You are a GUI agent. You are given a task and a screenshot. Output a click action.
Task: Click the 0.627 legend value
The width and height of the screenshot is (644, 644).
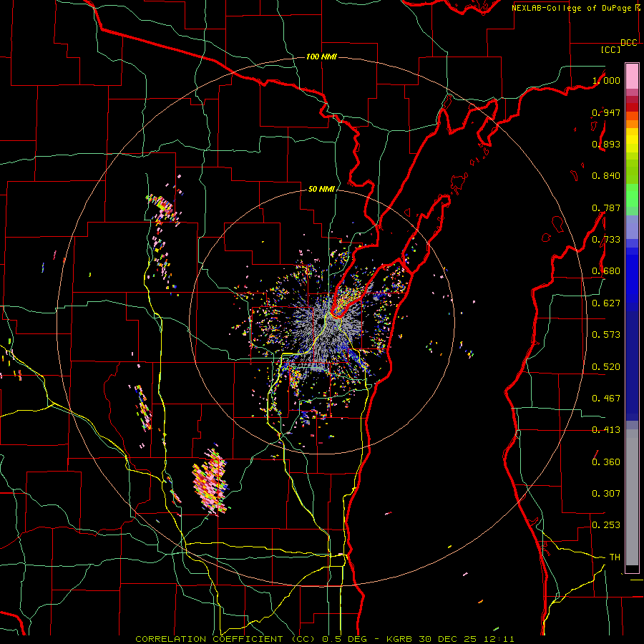(x=606, y=303)
